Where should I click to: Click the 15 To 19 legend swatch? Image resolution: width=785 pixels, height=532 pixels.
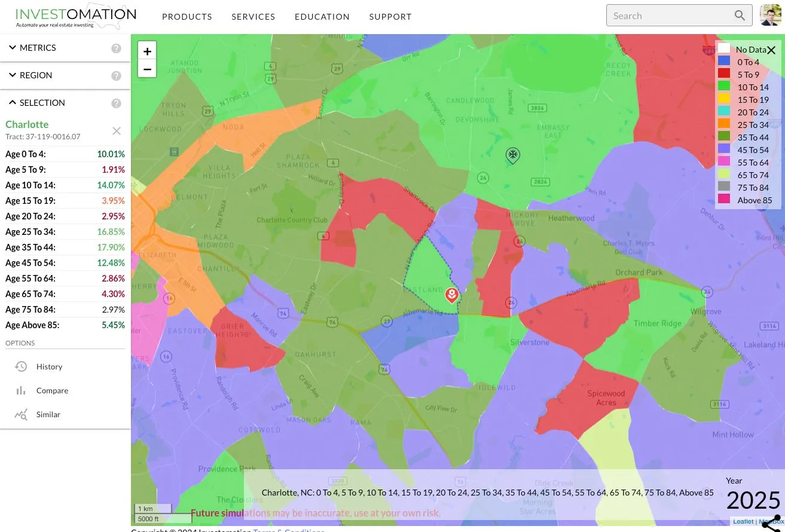(724, 99)
